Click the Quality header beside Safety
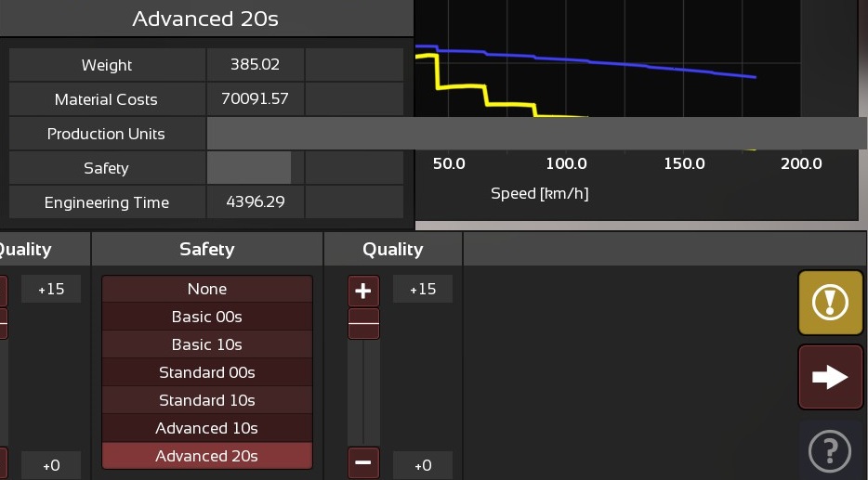Image resolution: width=868 pixels, height=480 pixels. 392,249
